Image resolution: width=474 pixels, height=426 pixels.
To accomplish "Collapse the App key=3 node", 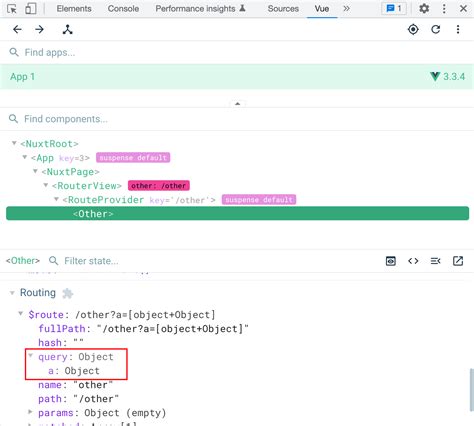I will pos(25,157).
